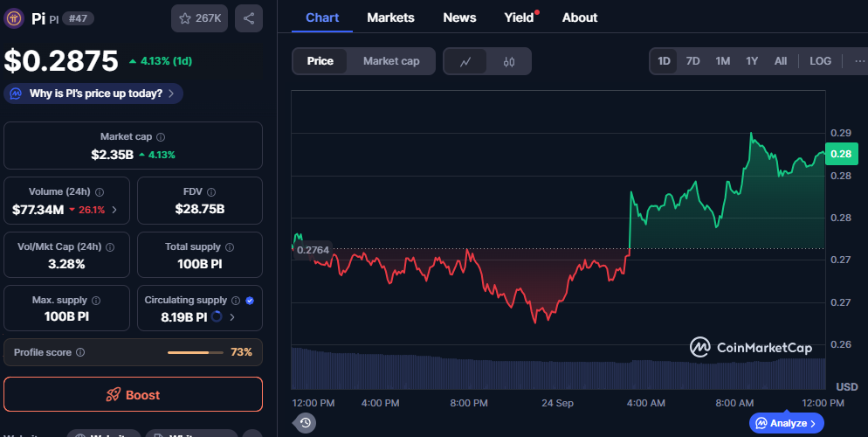The width and height of the screenshot is (868, 437).
Task: Open more chart options ellipsis
Action: (x=859, y=61)
